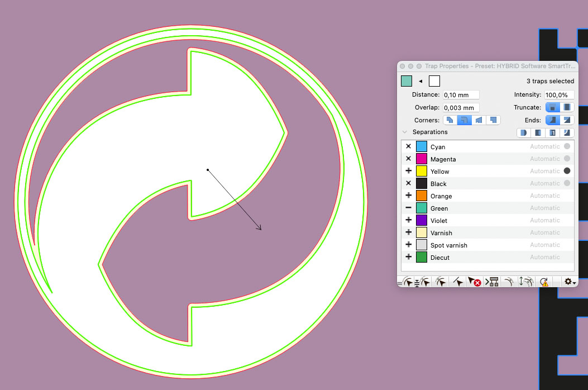The height and width of the screenshot is (390, 588).
Task: Toggle the gray dot on Black row
Action: [567, 183]
